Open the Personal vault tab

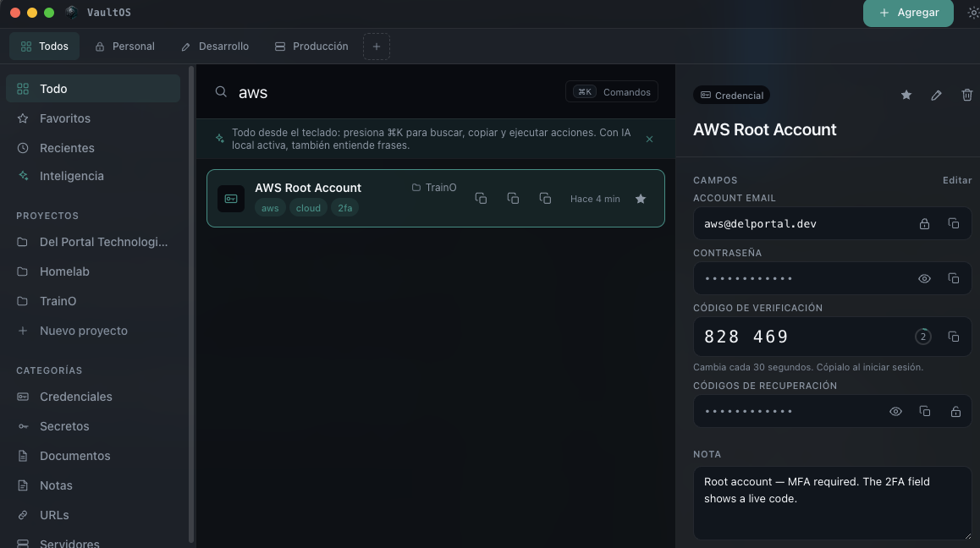125,47
